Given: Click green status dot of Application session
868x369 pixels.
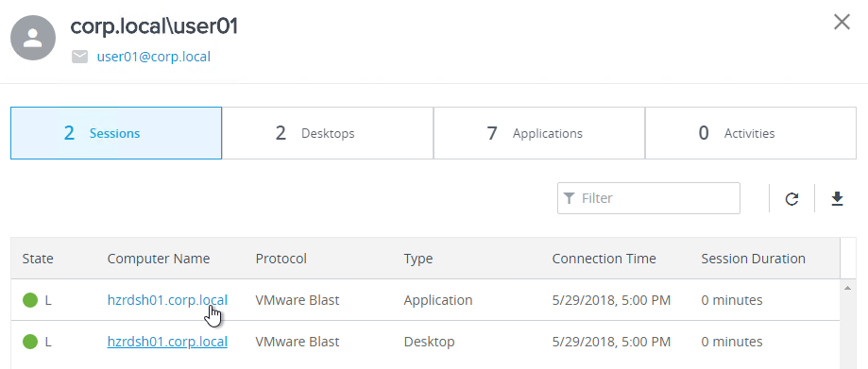Looking at the screenshot, I should [x=30, y=300].
